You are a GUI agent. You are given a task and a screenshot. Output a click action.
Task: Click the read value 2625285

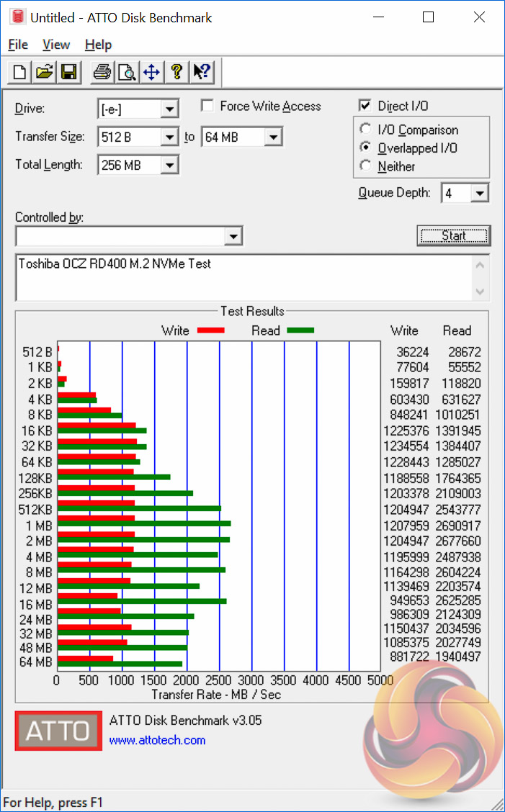(458, 600)
